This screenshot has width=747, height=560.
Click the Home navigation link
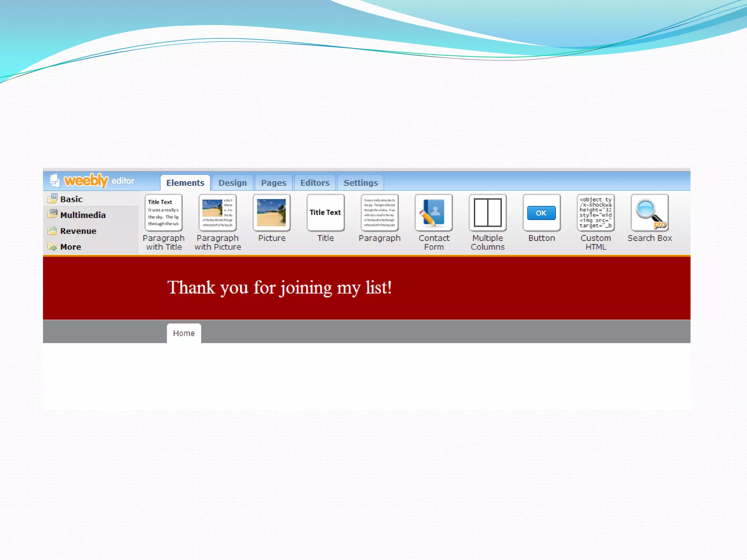point(184,333)
